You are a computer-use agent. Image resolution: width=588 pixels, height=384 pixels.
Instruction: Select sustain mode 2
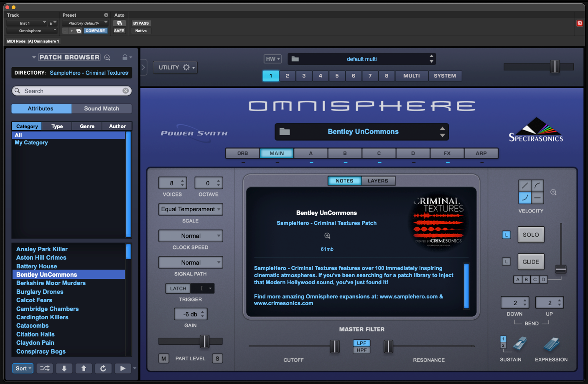[503, 346]
